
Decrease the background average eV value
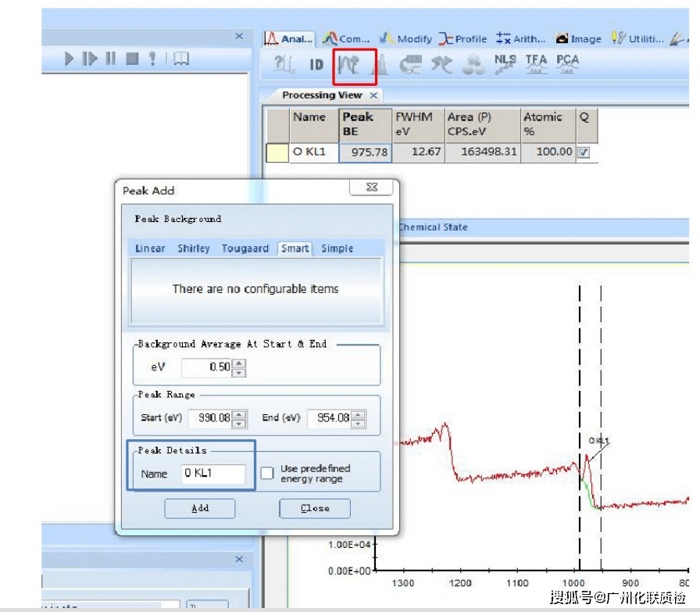239,372
